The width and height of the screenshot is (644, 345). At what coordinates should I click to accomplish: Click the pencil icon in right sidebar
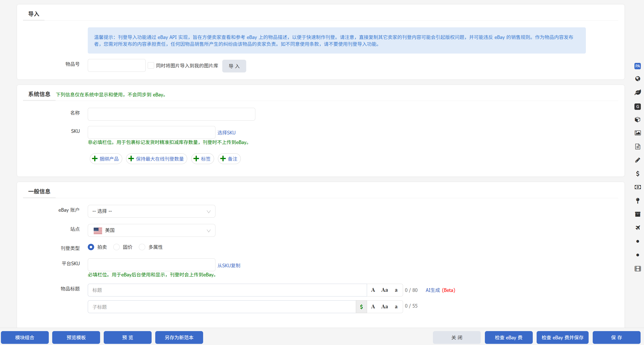[x=637, y=160]
